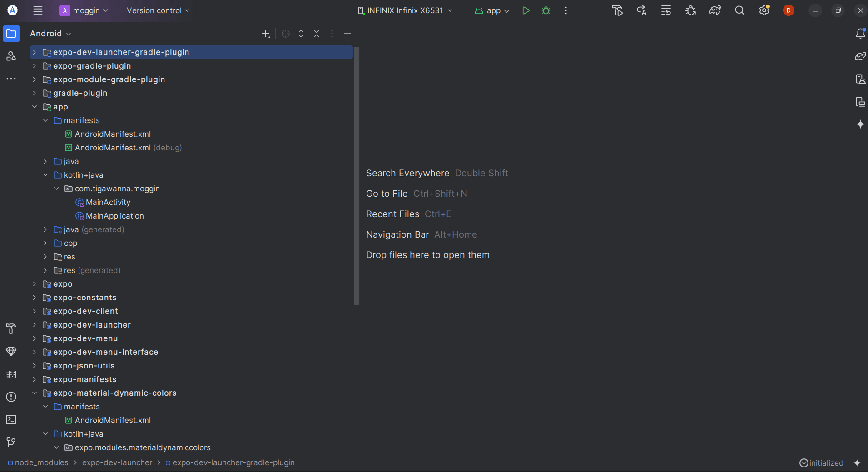Open the Terminal tool window
Image resolution: width=868 pixels, height=472 pixels.
(x=11, y=420)
